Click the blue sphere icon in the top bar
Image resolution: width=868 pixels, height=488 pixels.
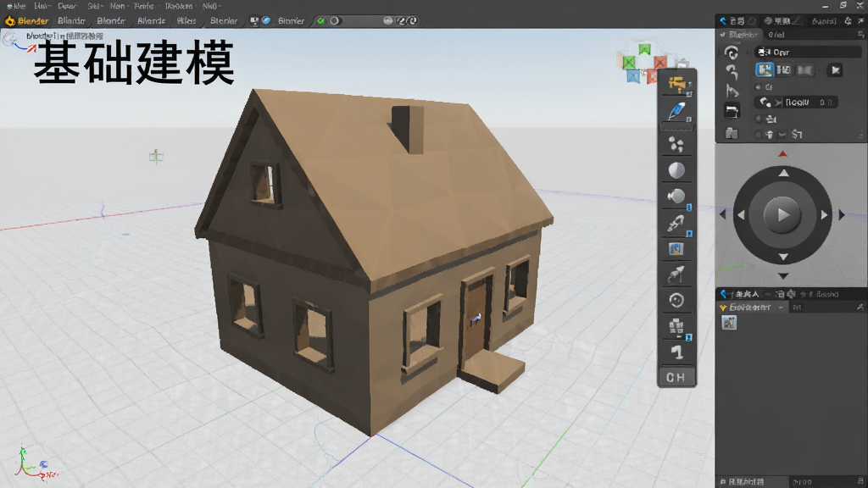coord(266,20)
